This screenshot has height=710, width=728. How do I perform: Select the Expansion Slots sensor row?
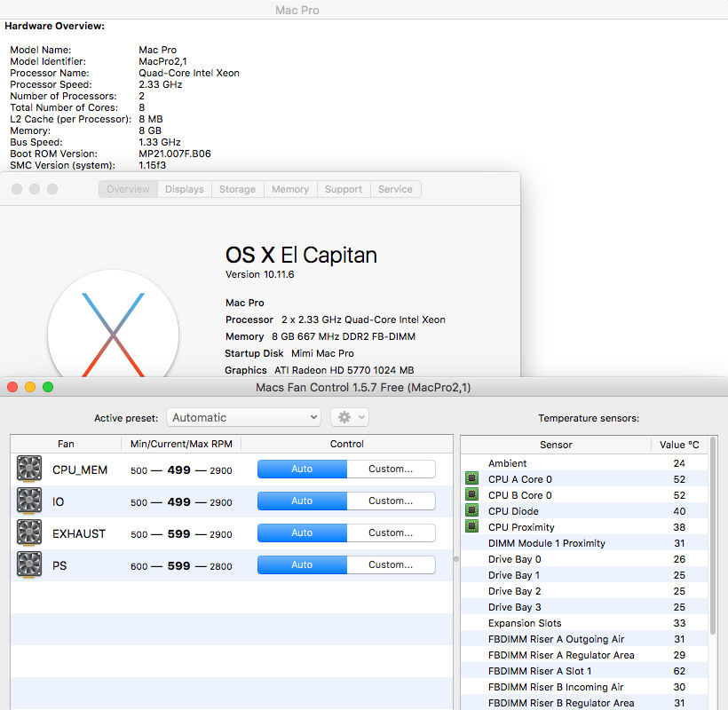coord(584,623)
